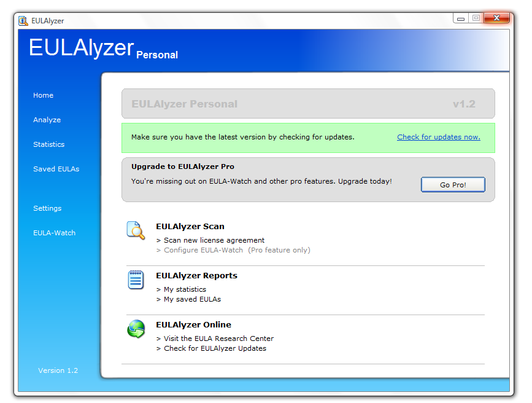Screen dimensions: 532x403
Task: Click the Version 1.2 label in sidebar
Action: pyautogui.click(x=58, y=370)
